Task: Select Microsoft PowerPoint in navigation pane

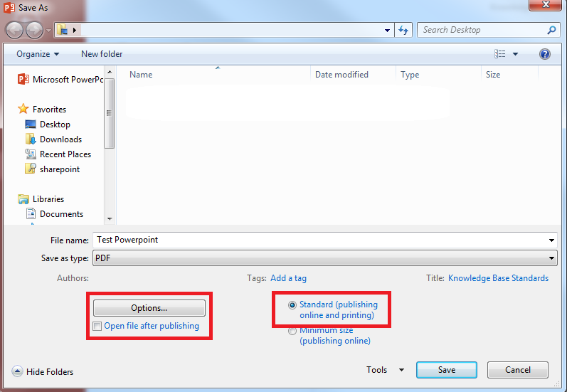Action: pos(68,80)
